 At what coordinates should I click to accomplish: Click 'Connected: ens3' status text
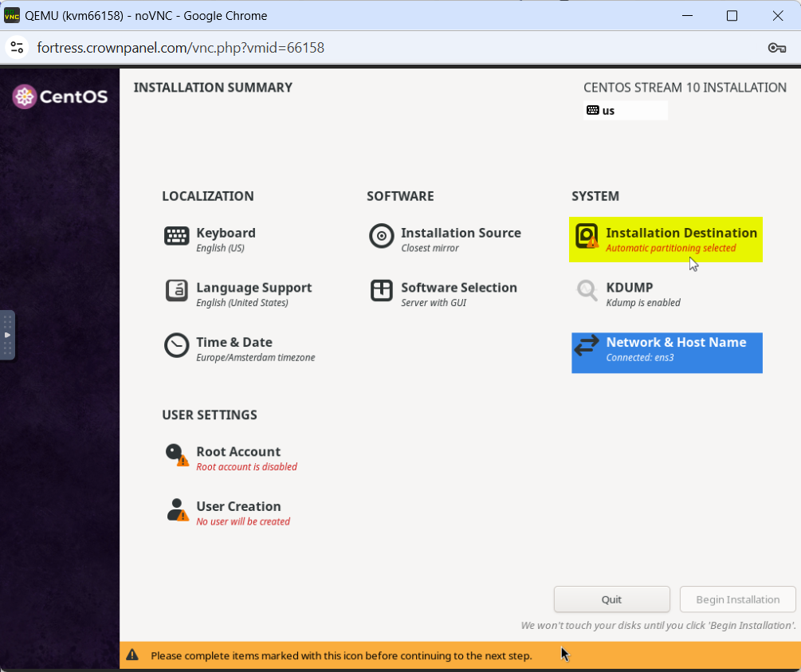(x=639, y=358)
